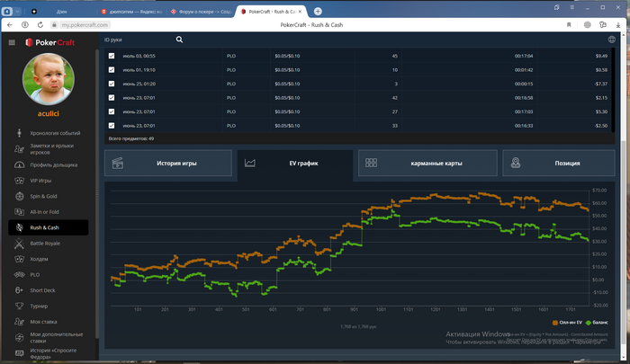The width and height of the screenshot is (630, 364).
Task: Uncheck session июль 03, 00:55
Action: tap(112, 56)
